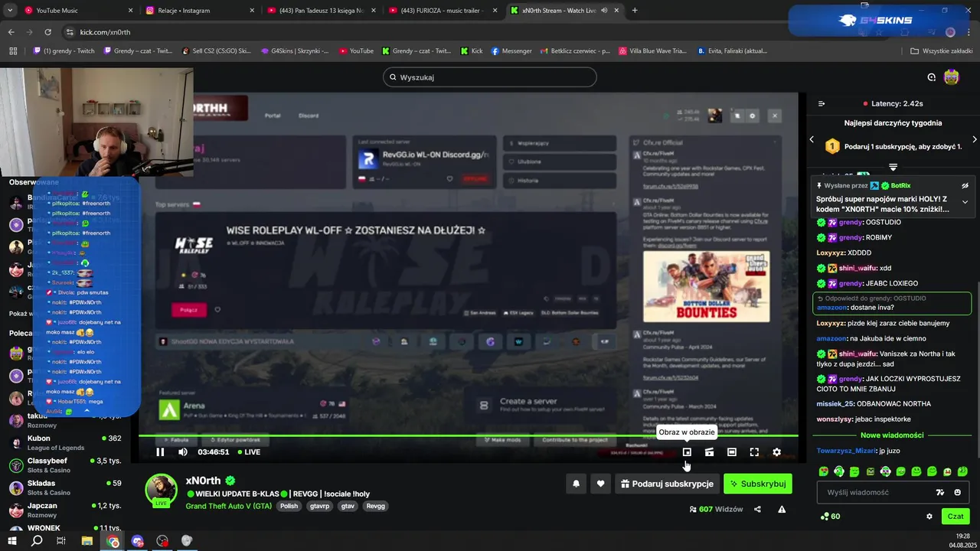The image size is (980, 551).
Task: Collapse the leaderboard with the drag handle
Action: (x=893, y=167)
